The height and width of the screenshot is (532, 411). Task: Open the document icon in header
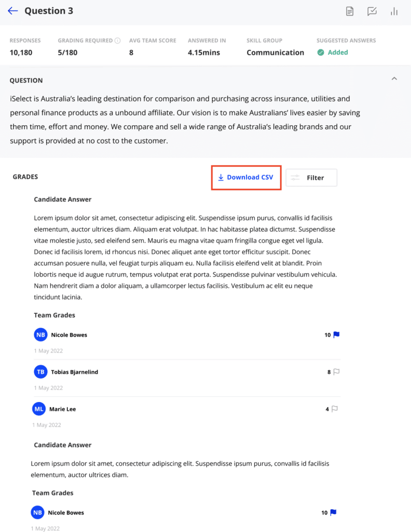(x=350, y=11)
